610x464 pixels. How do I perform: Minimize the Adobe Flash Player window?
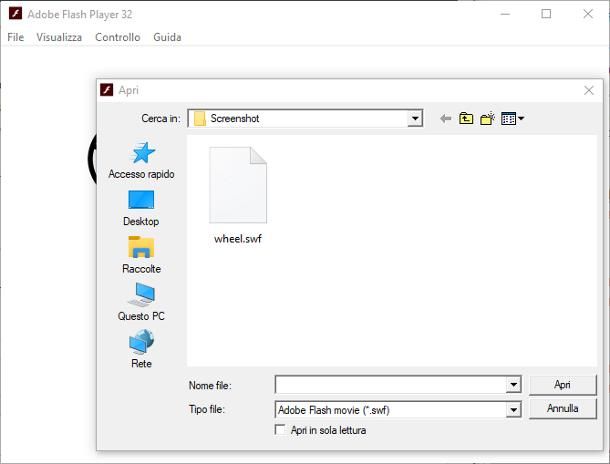tap(505, 14)
